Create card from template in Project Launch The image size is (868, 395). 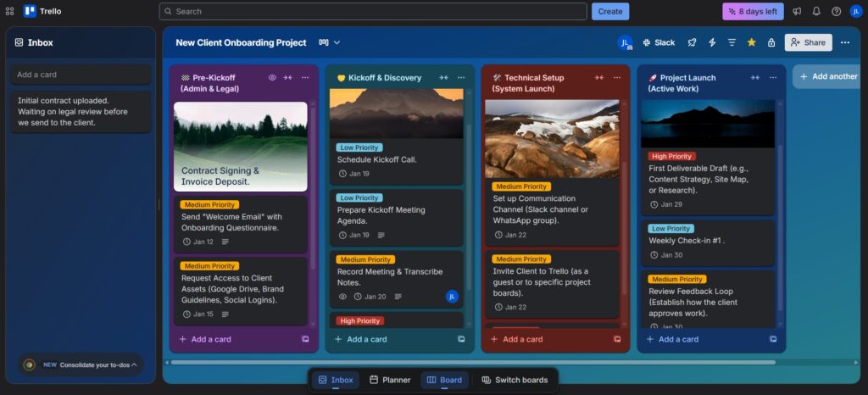coord(773,339)
